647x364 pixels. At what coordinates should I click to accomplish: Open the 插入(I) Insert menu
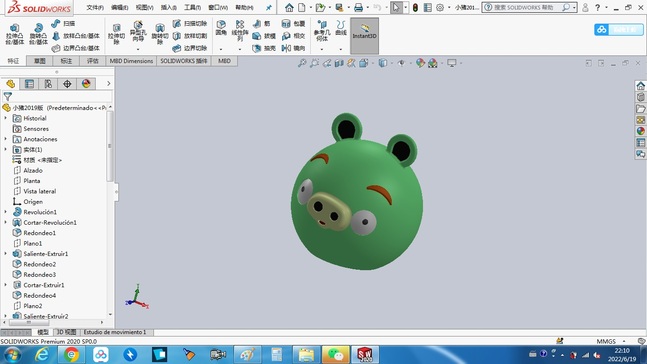[168, 7]
